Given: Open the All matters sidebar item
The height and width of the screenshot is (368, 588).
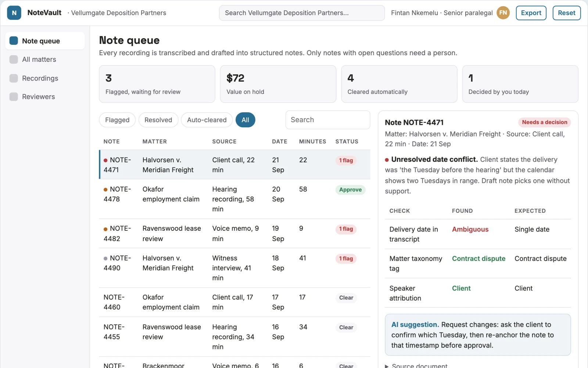Looking at the screenshot, I should (x=45, y=59).
